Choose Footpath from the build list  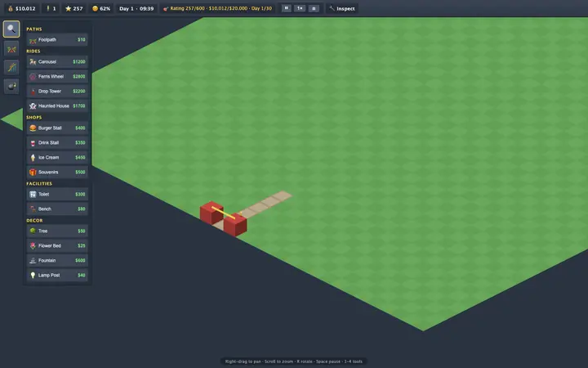pos(57,39)
